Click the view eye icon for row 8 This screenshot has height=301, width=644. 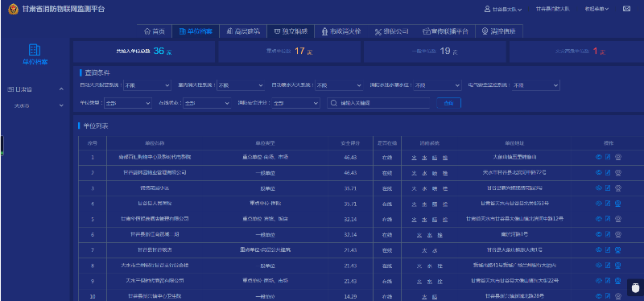click(598, 266)
